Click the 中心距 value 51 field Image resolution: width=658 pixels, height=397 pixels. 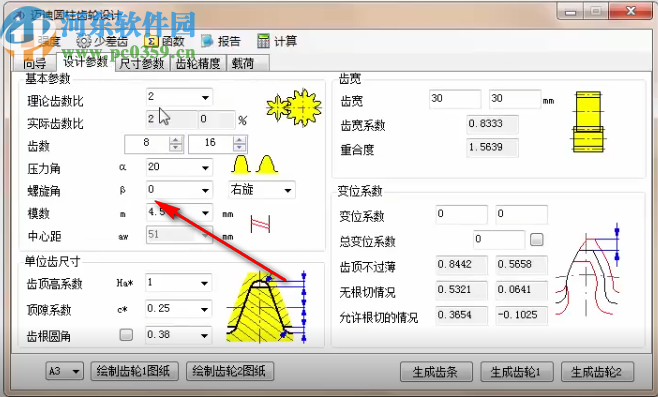[179, 235]
